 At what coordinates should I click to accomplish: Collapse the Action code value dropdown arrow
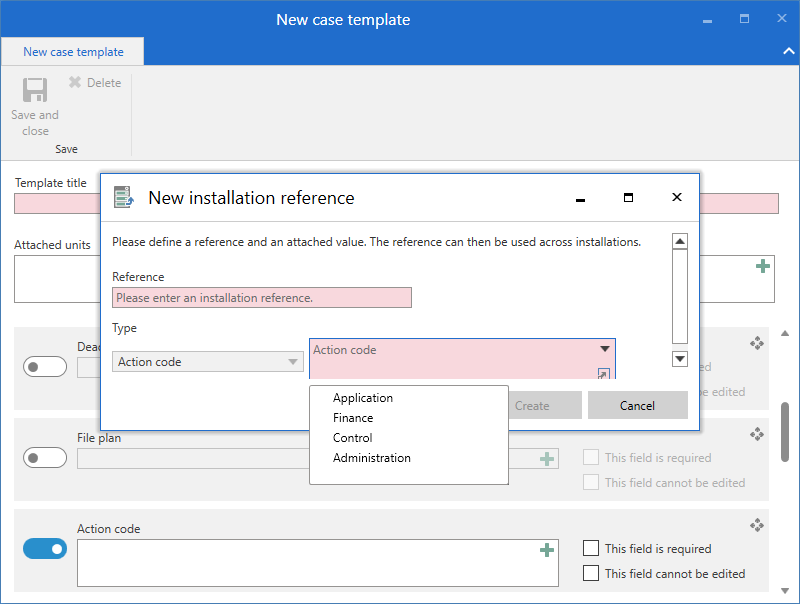point(604,349)
